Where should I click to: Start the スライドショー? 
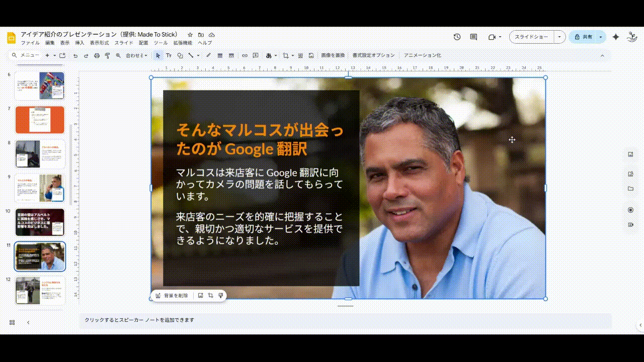click(x=531, y=37)
